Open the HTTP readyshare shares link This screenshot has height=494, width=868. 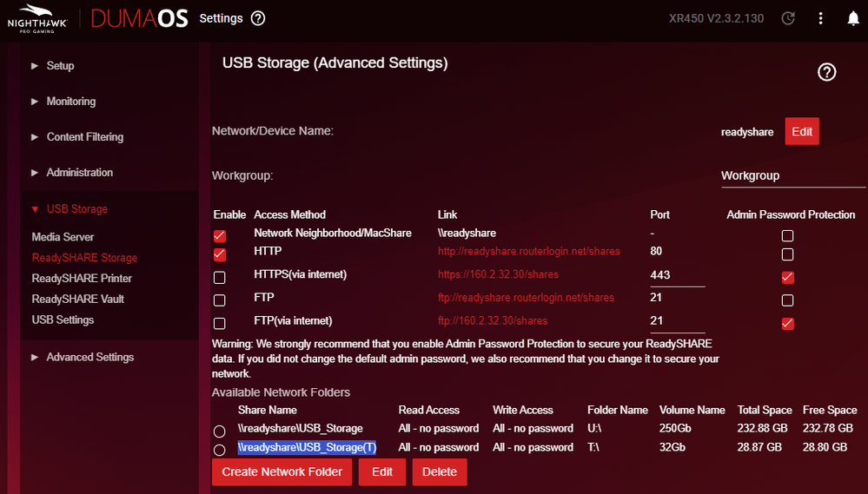tap(528, 252)
